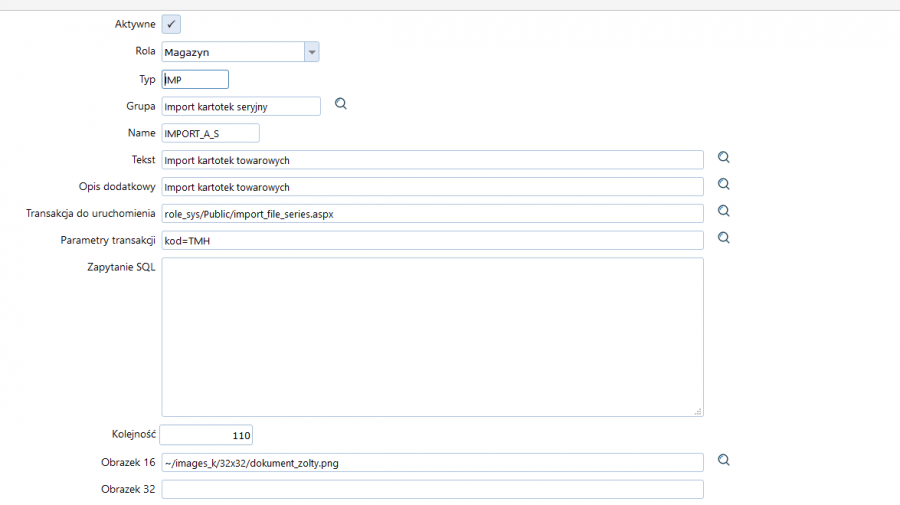Open lookup search next to Grupa
900x505 pixels.
click(x=341, y=104)
